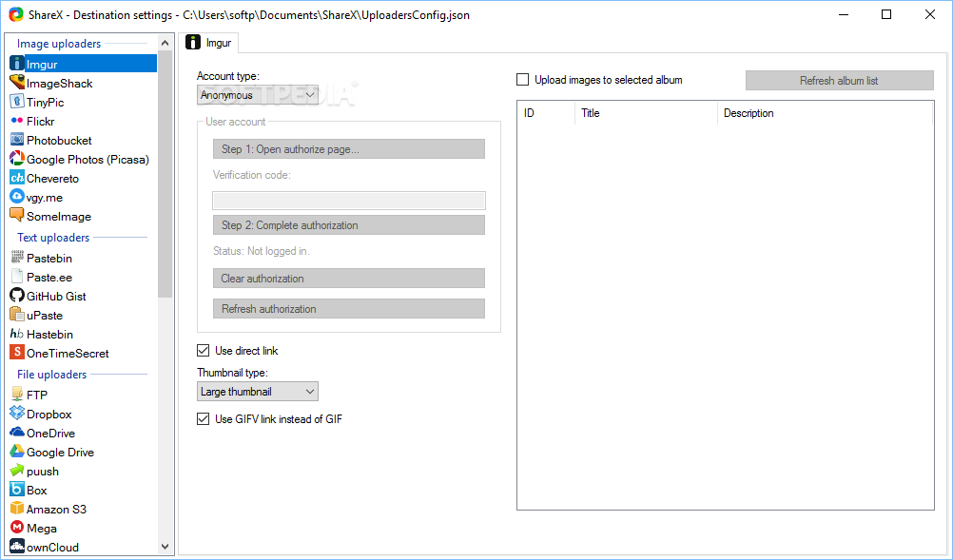Toggle the Use direct link checkbox
The image size is (953, 560).
(203, 351)
